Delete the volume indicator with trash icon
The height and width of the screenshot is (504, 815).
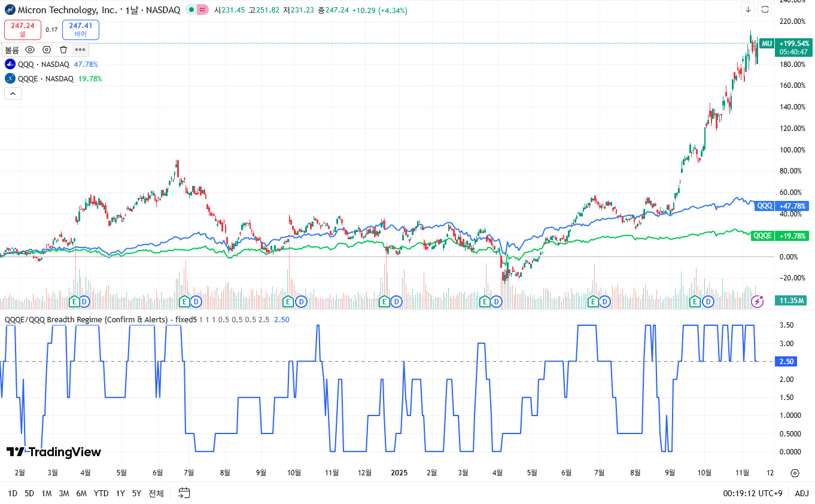63,50
